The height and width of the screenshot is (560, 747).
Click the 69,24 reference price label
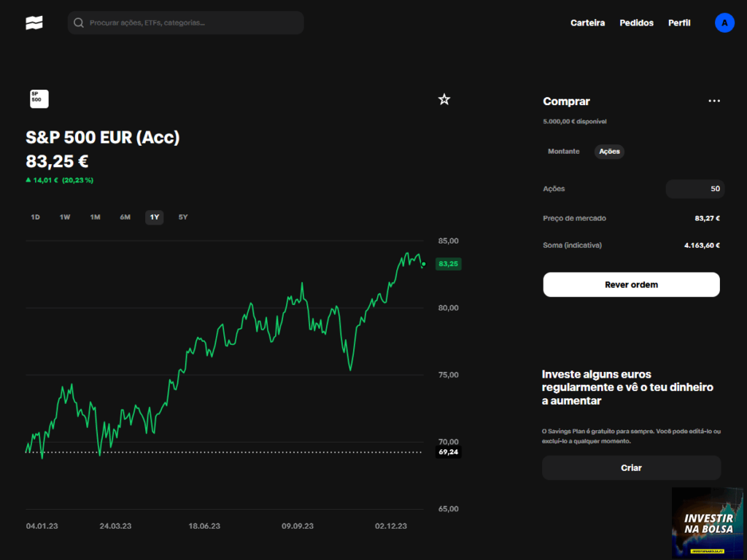449,452
